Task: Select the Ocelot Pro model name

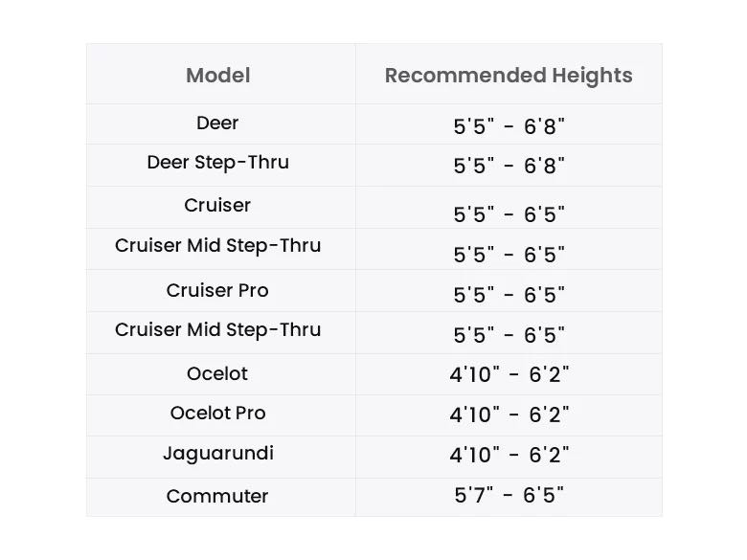Action: (x=217, y=414)
